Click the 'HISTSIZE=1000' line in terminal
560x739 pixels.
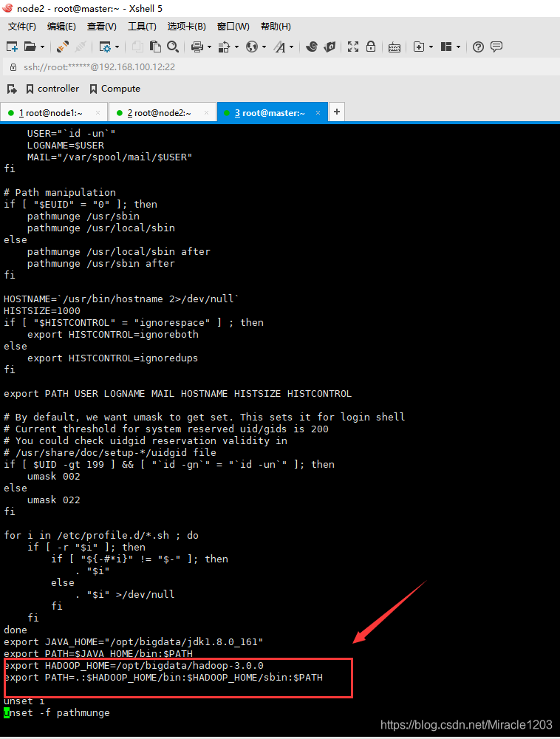[x=42, y=310]
